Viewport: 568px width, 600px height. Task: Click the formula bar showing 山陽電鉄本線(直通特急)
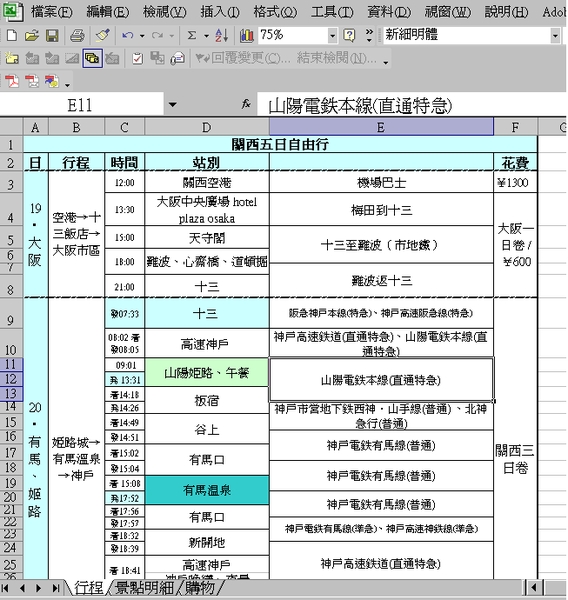click(x=411, y=105)
